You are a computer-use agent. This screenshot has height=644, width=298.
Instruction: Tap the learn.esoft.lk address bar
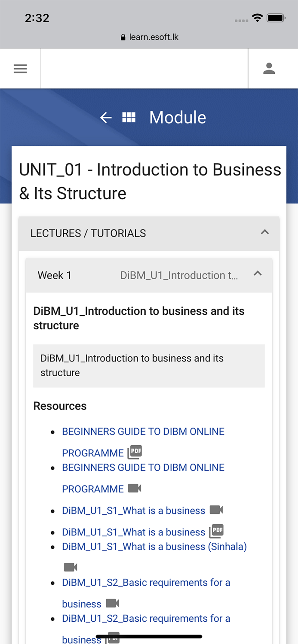[149, 37]
